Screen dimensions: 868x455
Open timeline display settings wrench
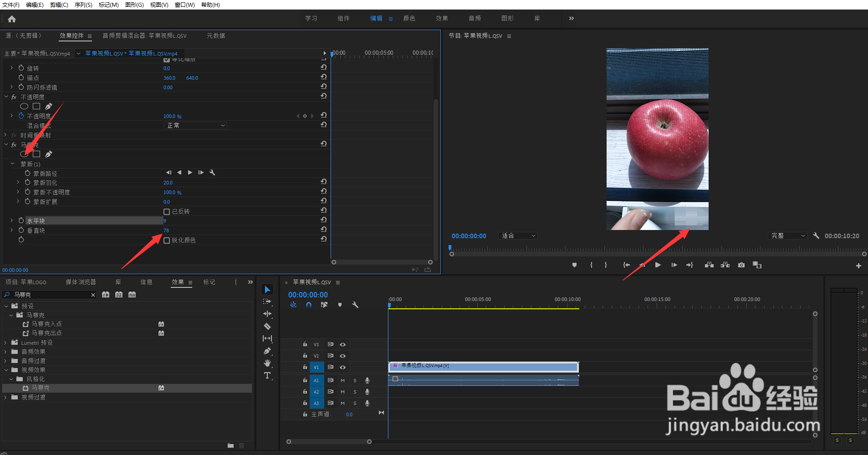tap(355, 305)
